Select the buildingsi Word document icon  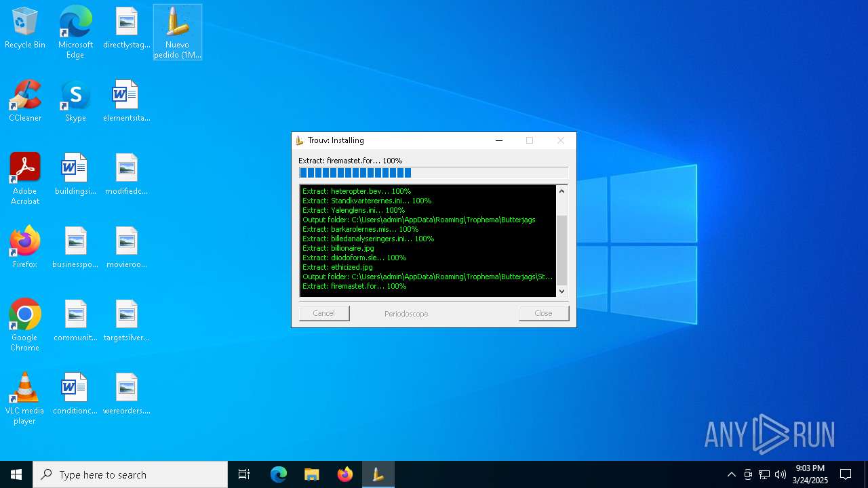pyautogui.click(x=75, y=175)
